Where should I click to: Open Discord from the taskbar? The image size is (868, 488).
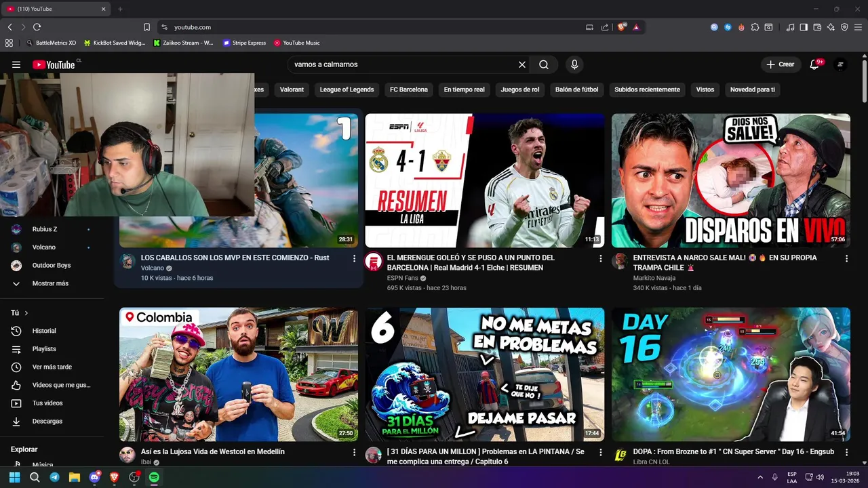click(x=94, y=477)
